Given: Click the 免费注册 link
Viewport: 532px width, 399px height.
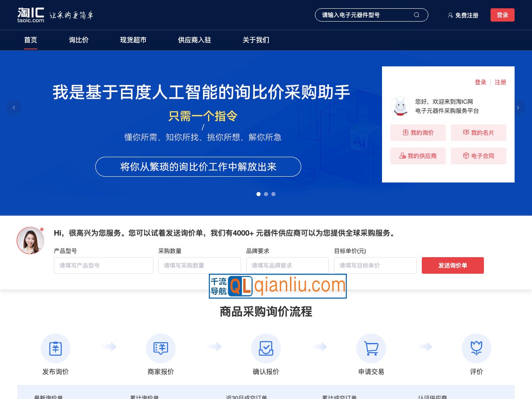Looking at the screenshot, I should [463, 15].
